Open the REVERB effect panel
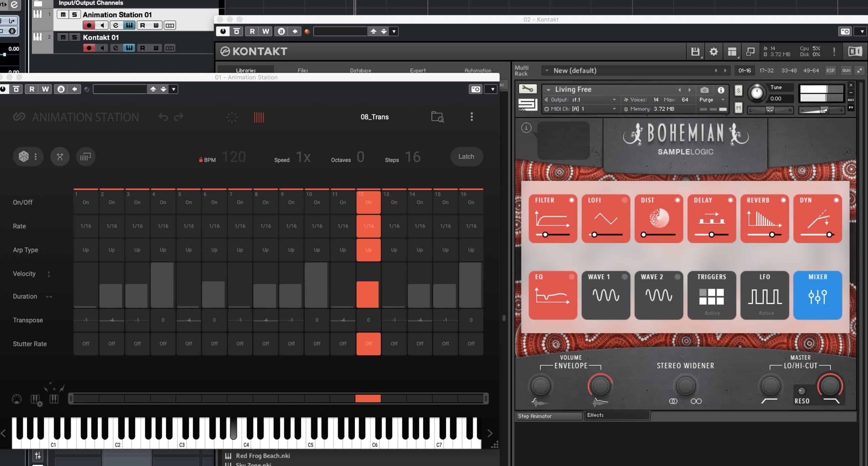868x466 pixels. pyautogui.click(x=765, y=219)
